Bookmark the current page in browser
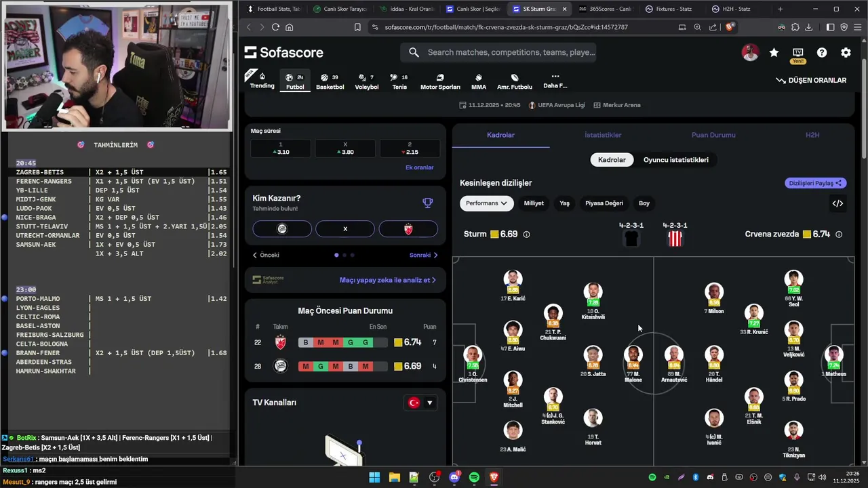The width and height of the screenshot is (868, 488). pos(357,27)
